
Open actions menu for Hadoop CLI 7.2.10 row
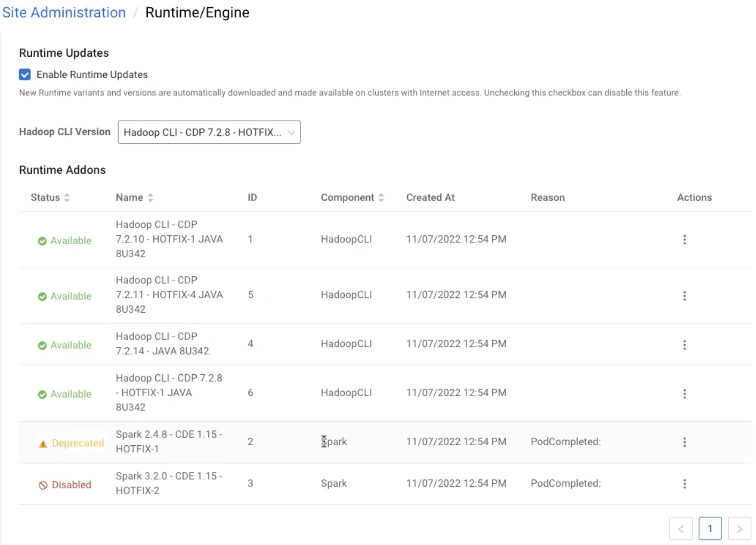point(684,239)
